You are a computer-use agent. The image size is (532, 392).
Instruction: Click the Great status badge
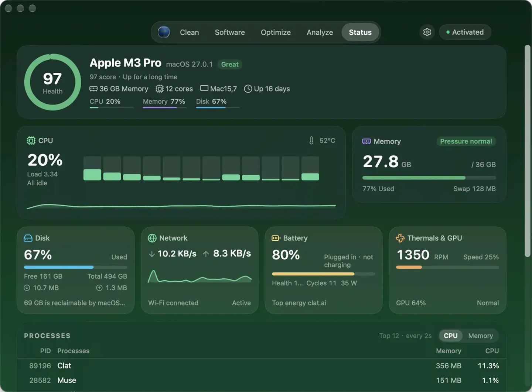230,65
